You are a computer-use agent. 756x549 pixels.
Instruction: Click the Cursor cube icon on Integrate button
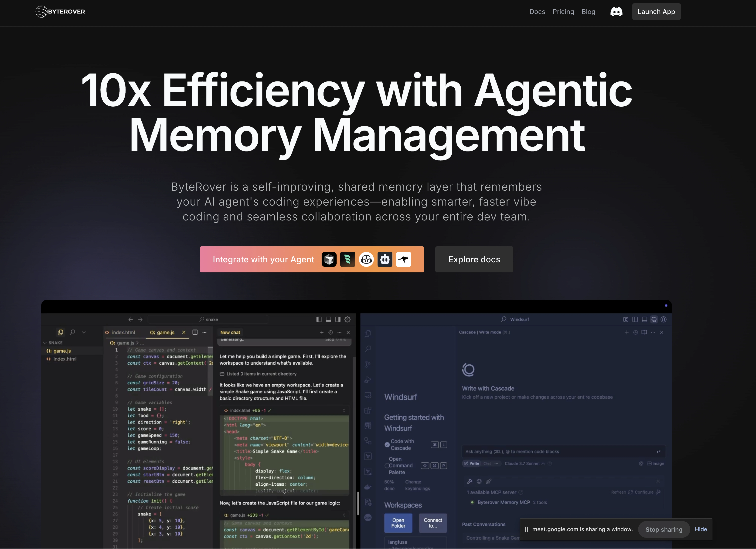(329, 259)
